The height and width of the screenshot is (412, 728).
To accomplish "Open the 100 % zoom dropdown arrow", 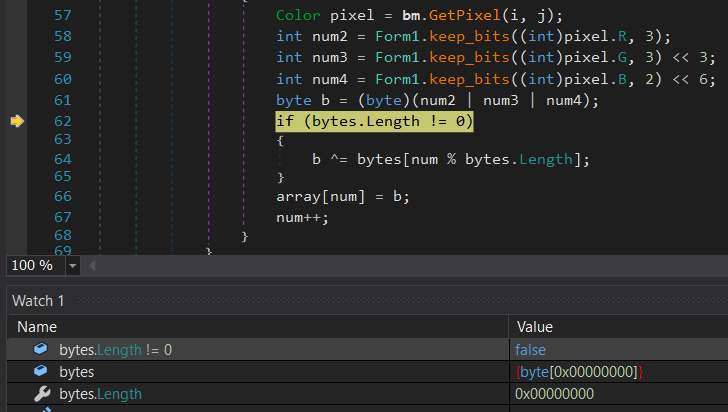I will pos(72,266).
